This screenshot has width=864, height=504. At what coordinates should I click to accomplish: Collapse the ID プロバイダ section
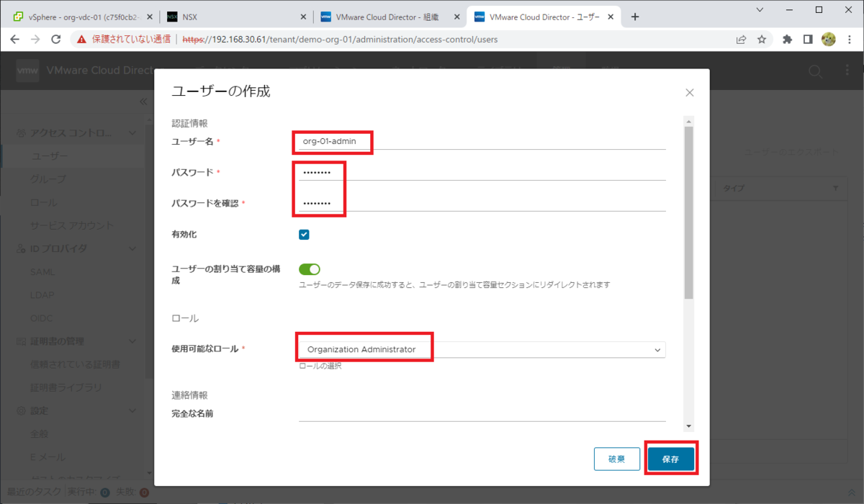point(132,248)
